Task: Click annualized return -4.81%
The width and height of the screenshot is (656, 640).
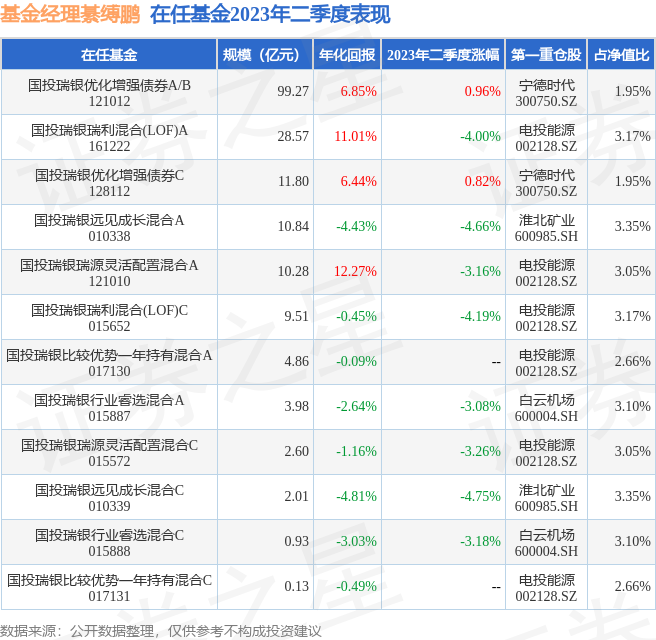Action: click(356, 496)
